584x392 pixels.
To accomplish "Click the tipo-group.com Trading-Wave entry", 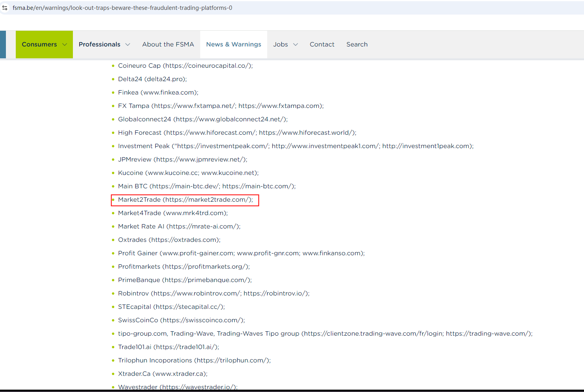I will tap(325, 334).
